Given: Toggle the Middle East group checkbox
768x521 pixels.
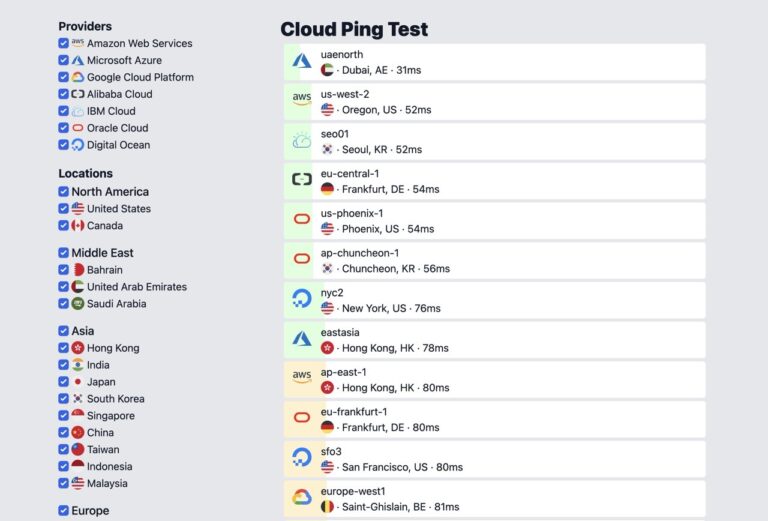Looking at the screenshot, I should 64,253.
